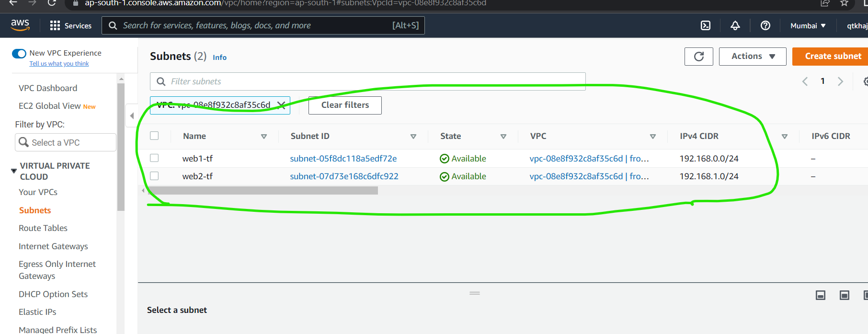Focus the Filter subnets search field
Image resolution: width=868 pixels, height=334 pixels.
(x=368, y=81)
